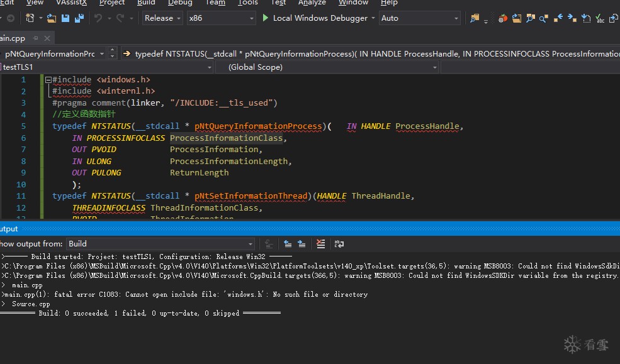The width and height of the screenshot is (620, 364).
Task: Open the Tools menu
Action: pyautogui.click(x=247, y=3)
